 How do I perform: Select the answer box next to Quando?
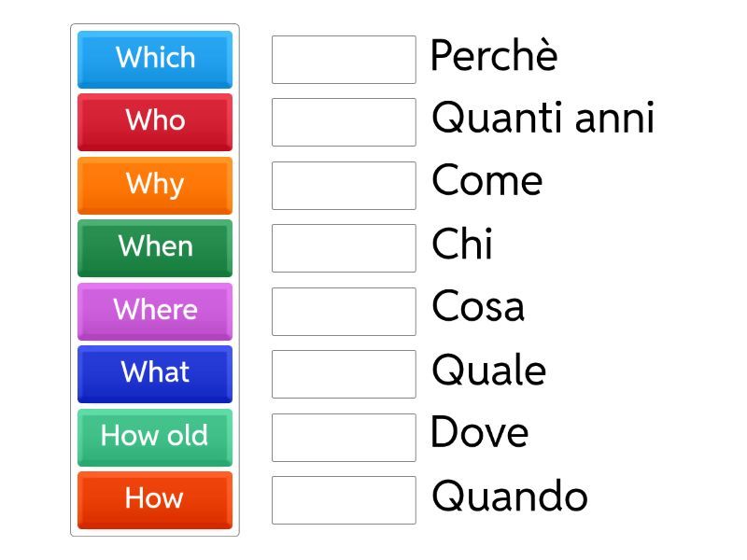click(344, 500)
